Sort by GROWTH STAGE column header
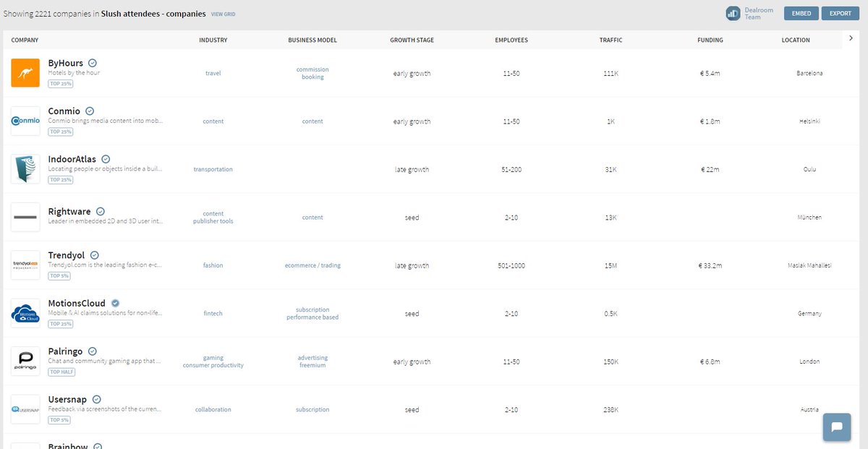The height and width of the screenshot is (449, 868). (412, 40)
